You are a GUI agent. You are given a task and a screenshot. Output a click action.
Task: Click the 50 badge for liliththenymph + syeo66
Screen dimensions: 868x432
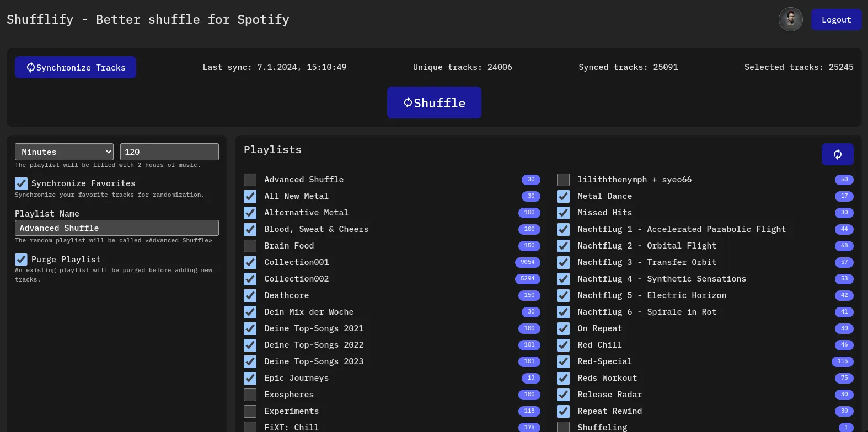pyautogui.click(x=844, y=180)
